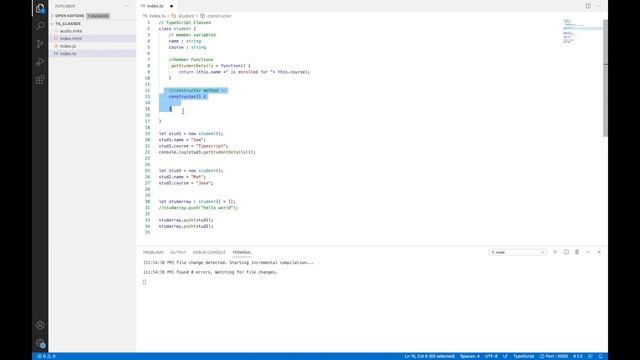Expand the Open Editors section
Screen dimensions: 640x360
point(69,16)
